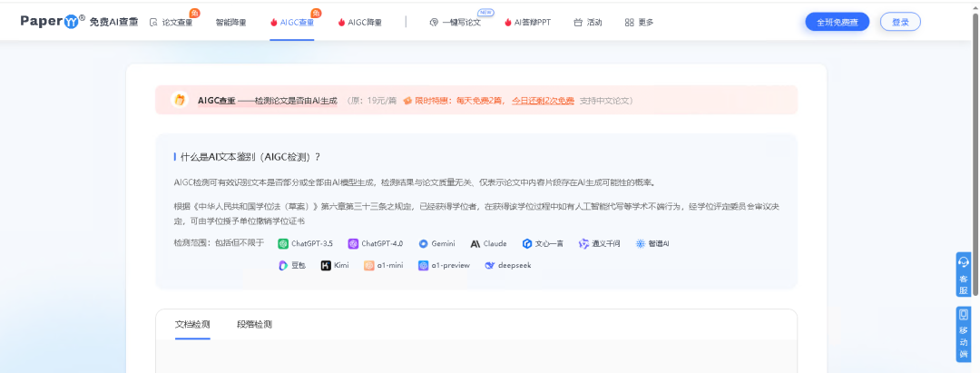Switch to the 段落检测 tab
Screen dimensions: 980x373
coord(254,324)
